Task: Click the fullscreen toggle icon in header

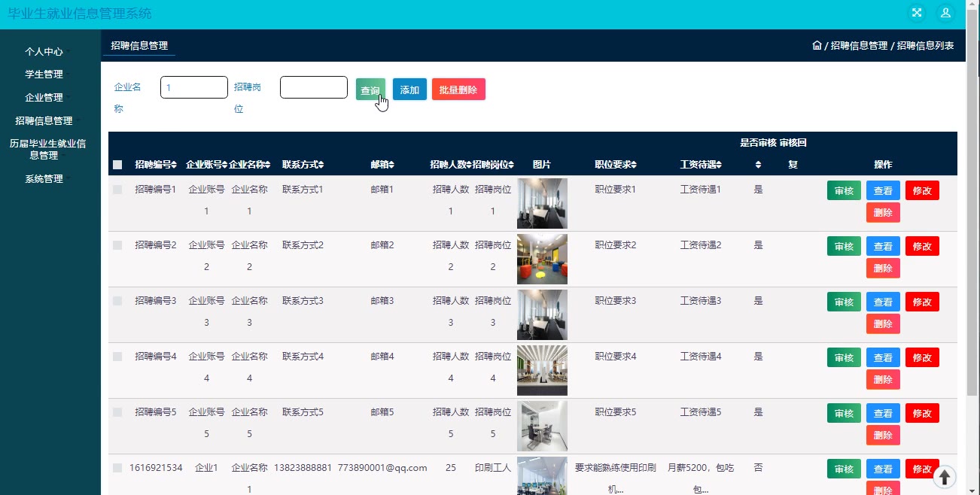Action: [x=917, y=13]
